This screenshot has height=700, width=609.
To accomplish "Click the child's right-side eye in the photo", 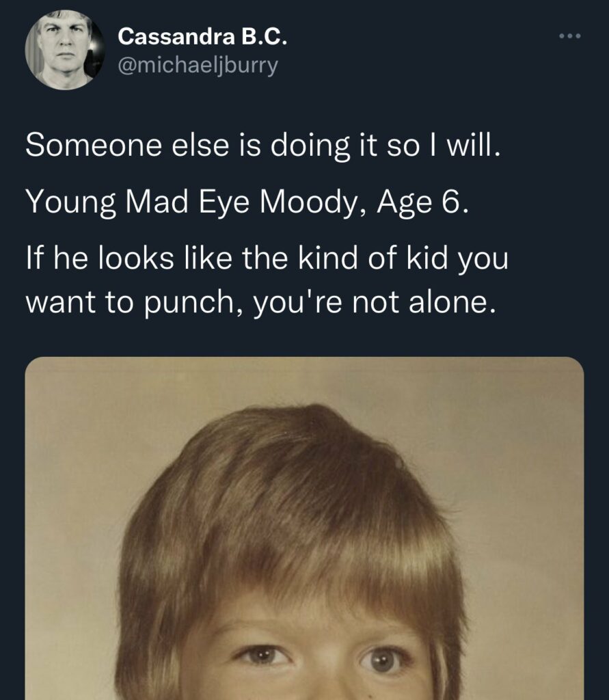I will (x=383, y=659).
